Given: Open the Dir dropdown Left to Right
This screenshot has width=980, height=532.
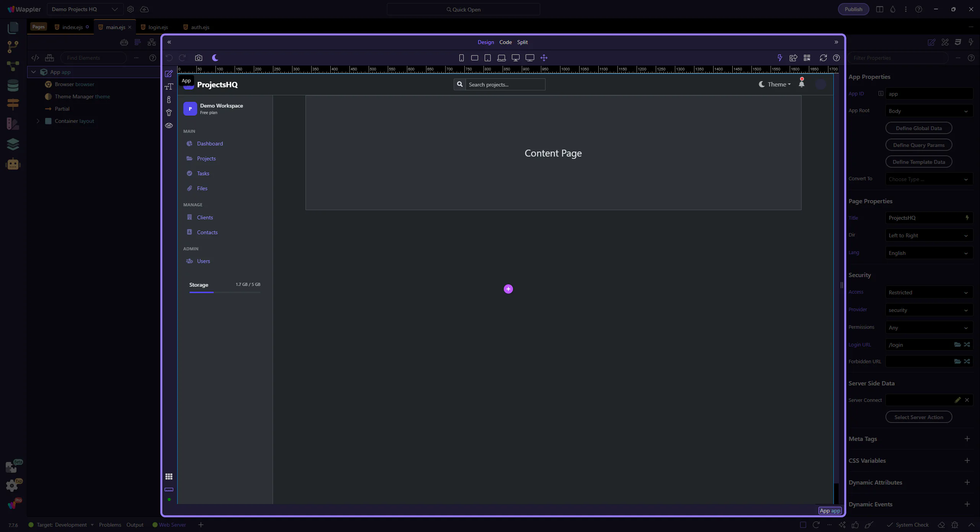Looking at the screenshot, I should (x=929, y=235).
